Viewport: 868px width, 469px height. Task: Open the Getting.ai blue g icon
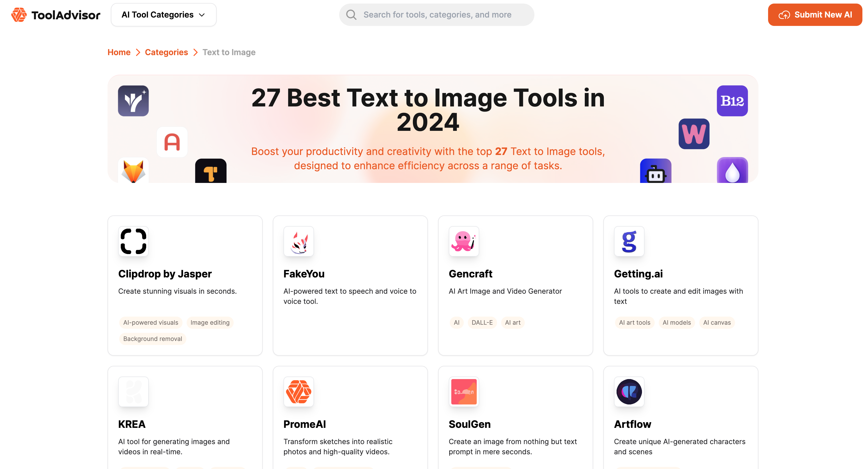pos(629,241)
